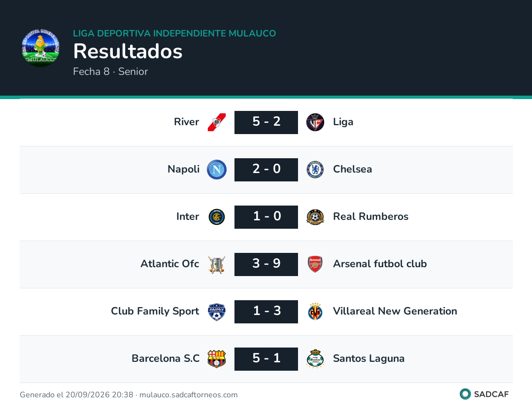Click the Arsenal futbol club crest
This screenshot has width=532, height=420.
click(315, 264)
